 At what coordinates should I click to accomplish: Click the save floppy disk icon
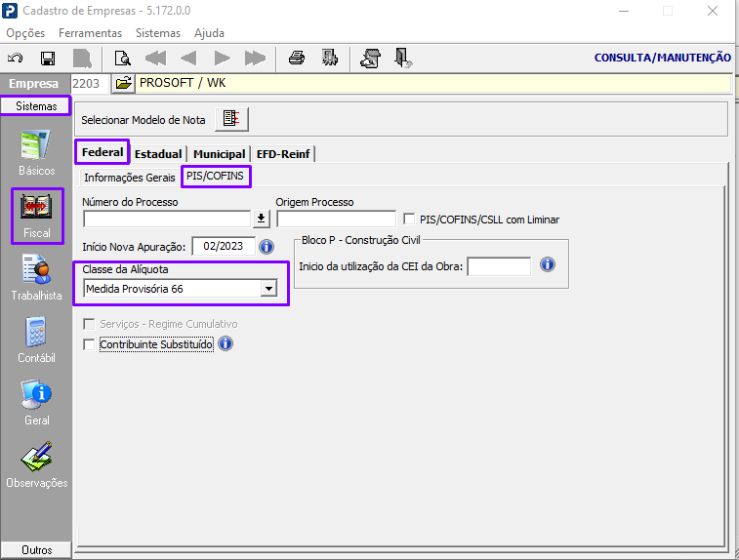coord(48,59)
